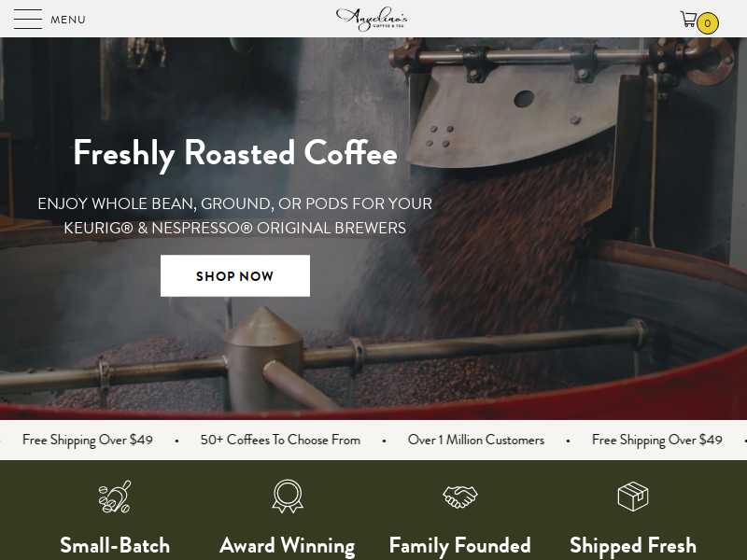This screenshot has width=747, height=560.
Task: Click the Freshly Roasted Coffee heading
Action: pyautogui.click(x=235, y=154)
